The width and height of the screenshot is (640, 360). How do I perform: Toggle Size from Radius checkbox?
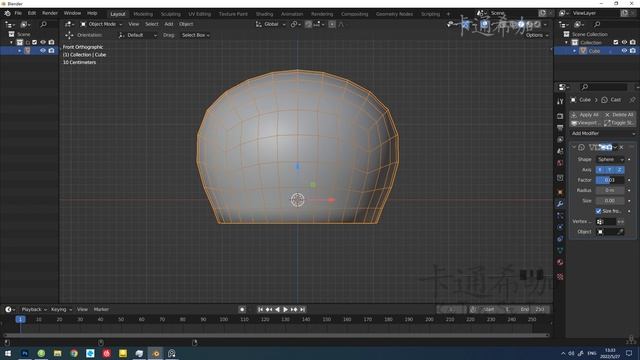[598, 211]
